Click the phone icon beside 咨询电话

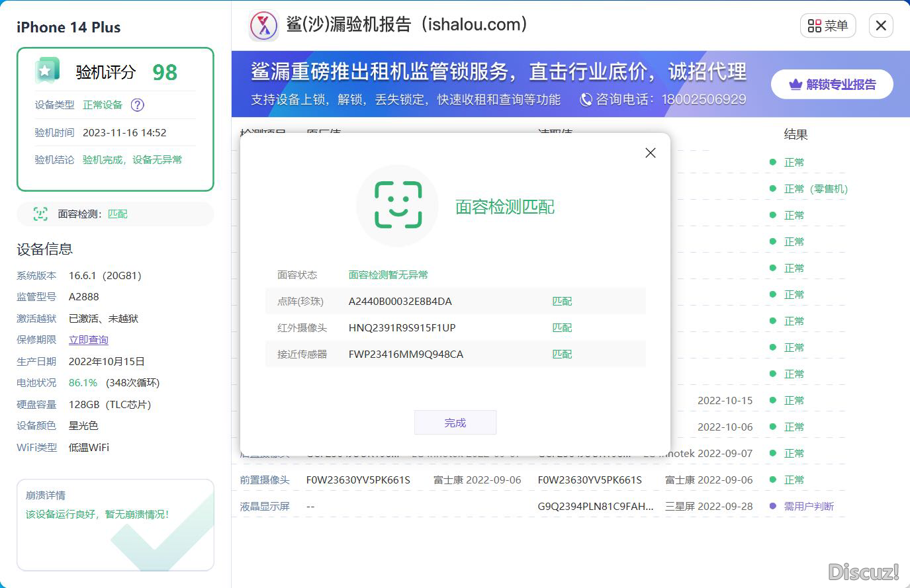[x=586, y=100]
